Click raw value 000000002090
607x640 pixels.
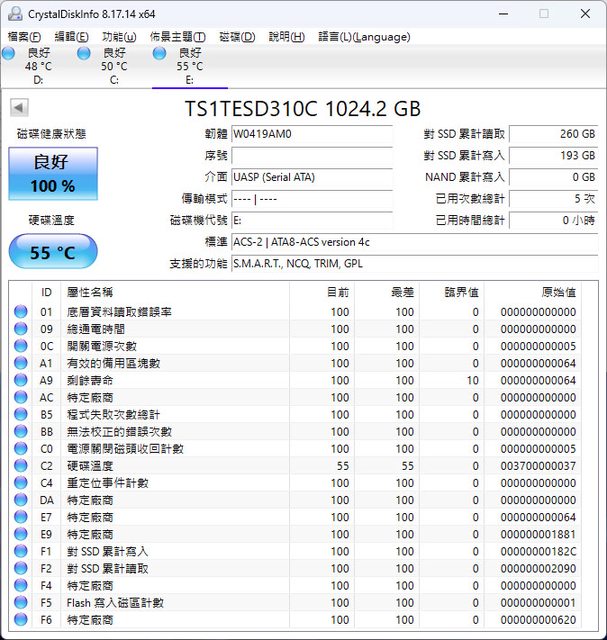pyautogui.click(x=538, y=569)
